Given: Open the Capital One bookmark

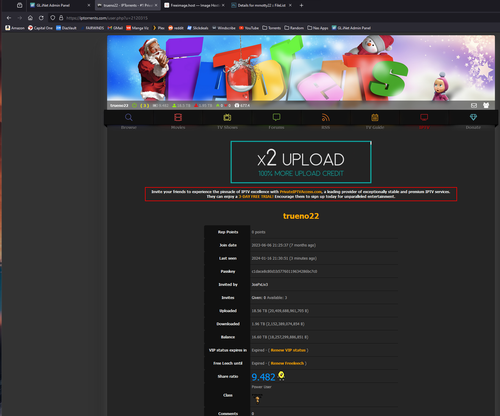Looking at the screenshot, I should pyautogui.click(x=40, y=28).
